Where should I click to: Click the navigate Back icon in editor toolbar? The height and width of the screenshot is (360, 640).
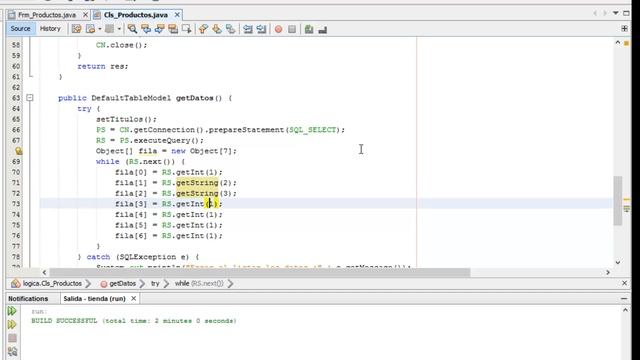pos(91,29)
